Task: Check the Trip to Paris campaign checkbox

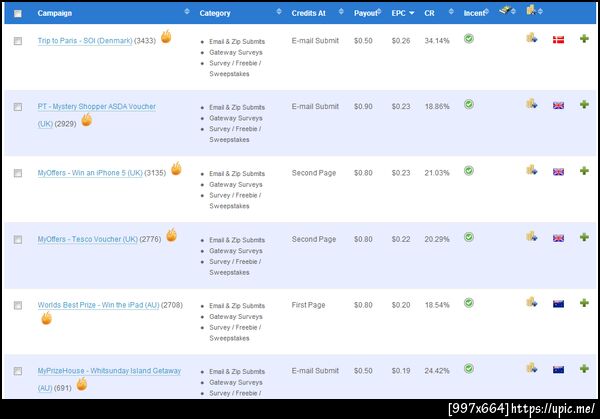Action: point(18,41)
